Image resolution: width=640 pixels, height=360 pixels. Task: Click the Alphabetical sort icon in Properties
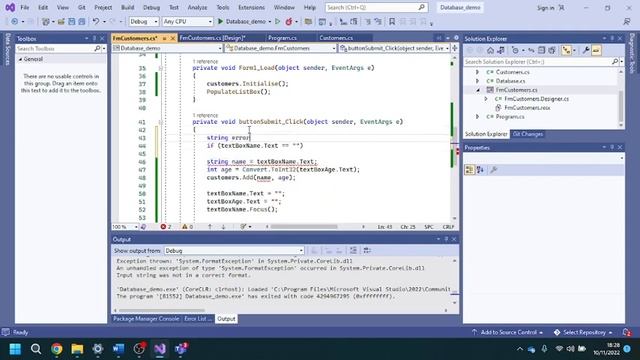[480, 170]
